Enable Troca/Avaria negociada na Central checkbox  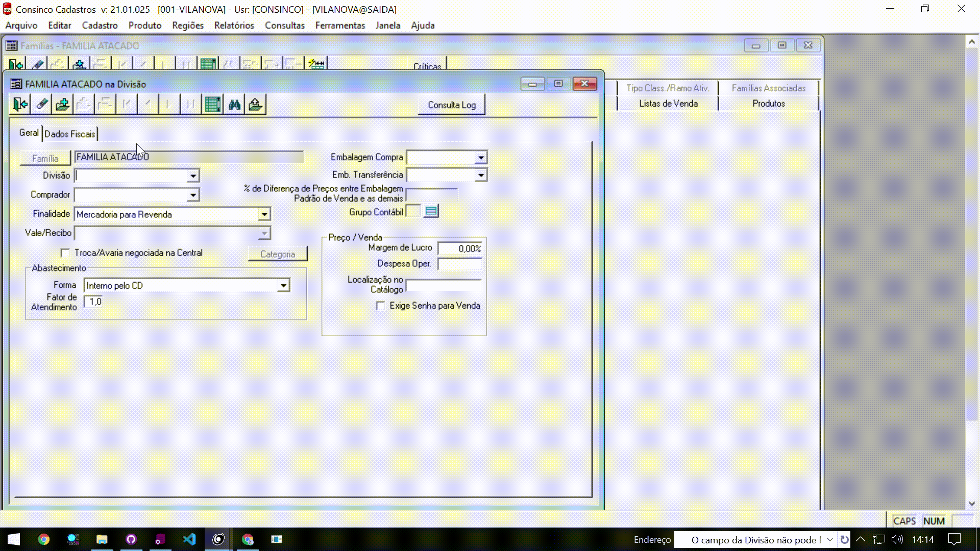65,253
